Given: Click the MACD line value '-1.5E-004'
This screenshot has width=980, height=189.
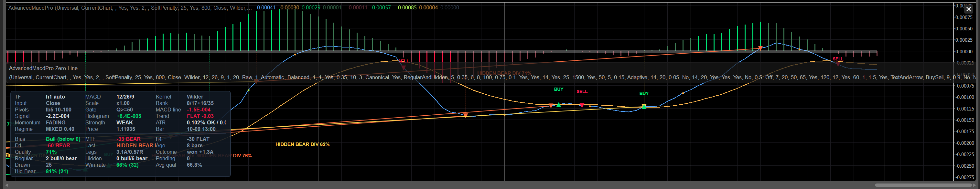Looking at the screenshot, I should click(199, 110).
